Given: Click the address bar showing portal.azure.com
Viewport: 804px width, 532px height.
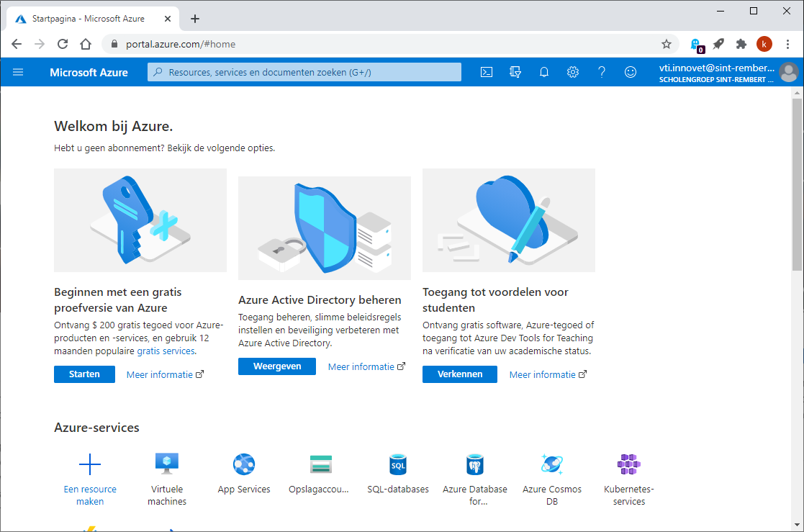Looking at the screenshot, I should point(389,44).
